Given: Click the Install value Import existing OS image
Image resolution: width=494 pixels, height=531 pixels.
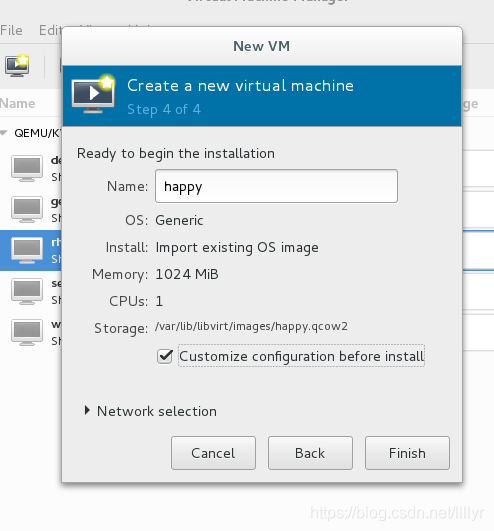Looking at the screenshot, I should tap(237, 248).
